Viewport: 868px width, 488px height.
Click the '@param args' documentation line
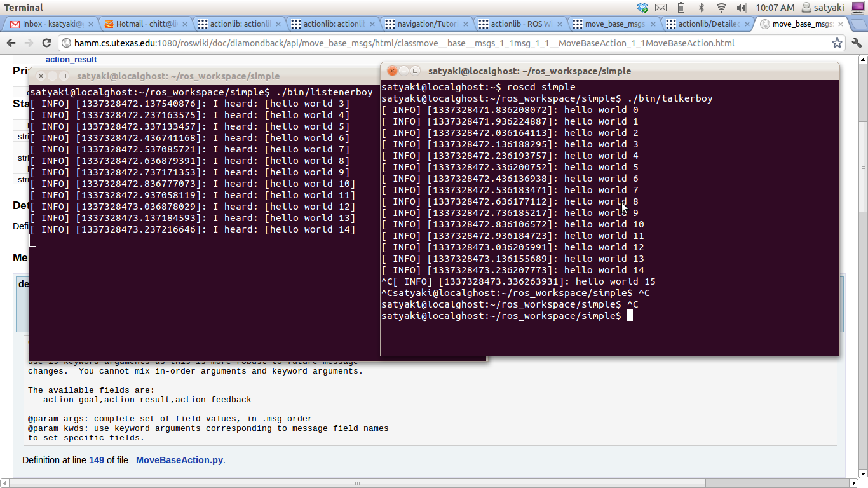170,419
